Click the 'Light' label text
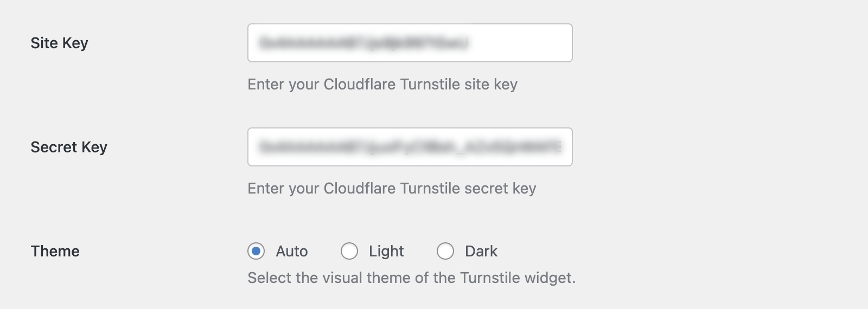Viewport: 868px width, 309px height. coord(386,251)
